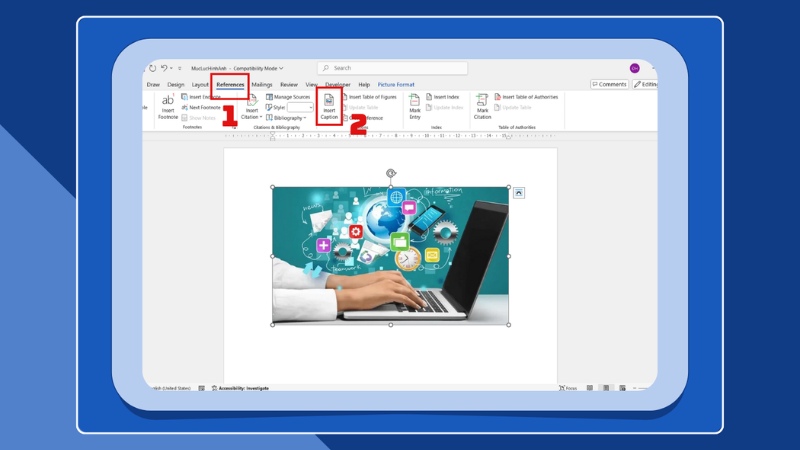Click the Undo button
Screen dimensions: 800x450
click(x=164, y=68)
